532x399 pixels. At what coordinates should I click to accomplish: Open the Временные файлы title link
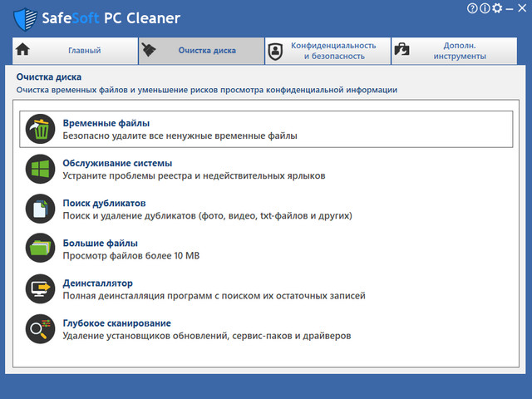(x=106, y=123)
